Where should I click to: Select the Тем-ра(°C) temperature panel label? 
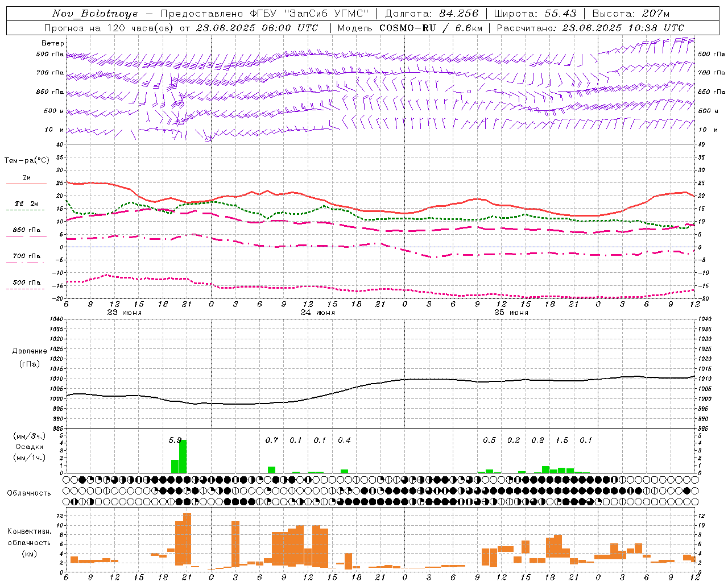(x=27, y=161)
